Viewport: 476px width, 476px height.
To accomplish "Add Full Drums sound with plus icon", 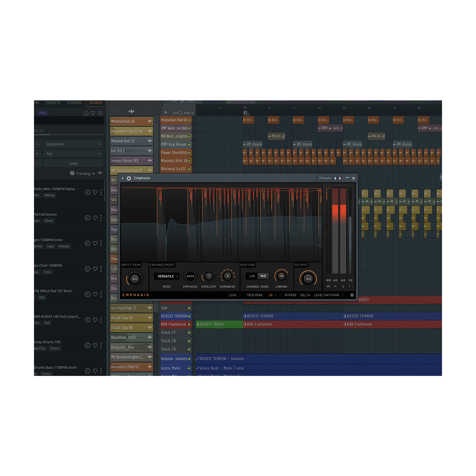I will (88, 218).
